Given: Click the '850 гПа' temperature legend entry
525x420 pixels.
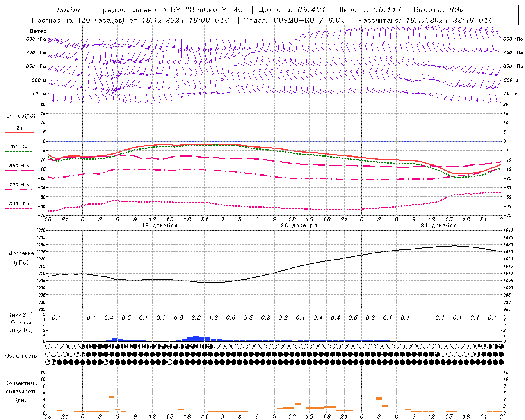Looking at the screenshot, I should 19,166.
